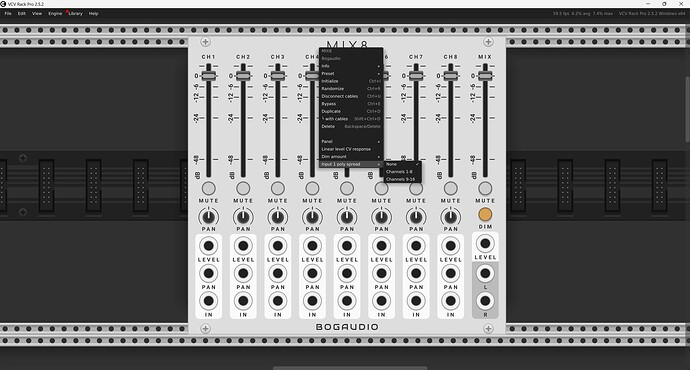Expand the Preset submenu

click(x=351, y=73)
